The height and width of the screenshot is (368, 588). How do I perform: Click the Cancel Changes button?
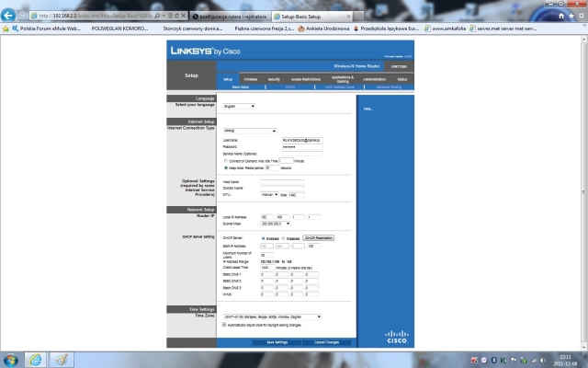tap(326, 342)
